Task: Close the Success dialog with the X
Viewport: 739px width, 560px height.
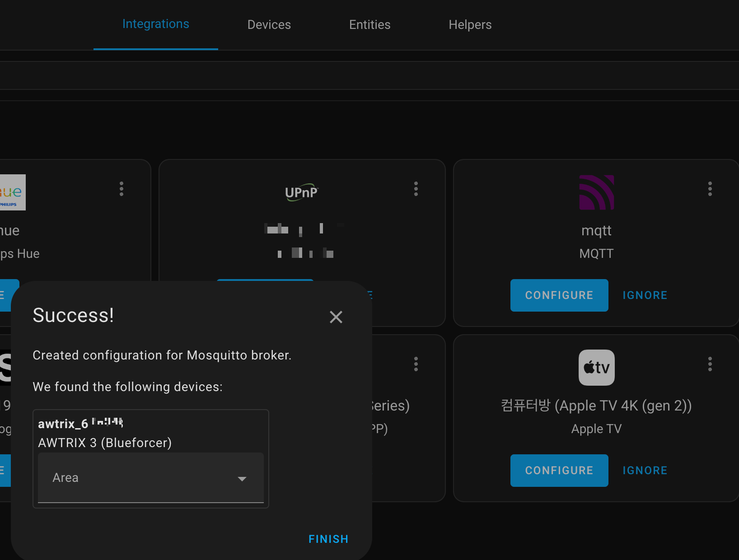Action: click(x=336, y=317)
